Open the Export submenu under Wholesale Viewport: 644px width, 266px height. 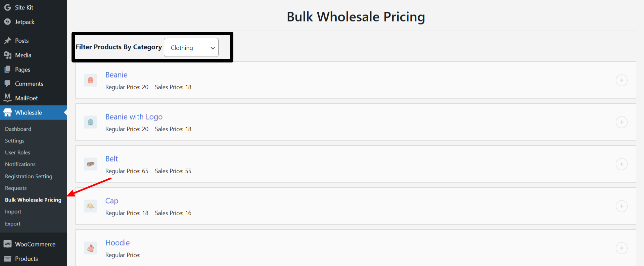[x=12, y=223]
